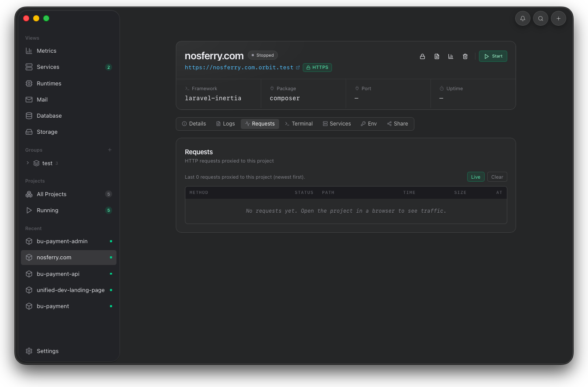
Task: Select nosferry.com in Recent list
Action: point(68,258)
